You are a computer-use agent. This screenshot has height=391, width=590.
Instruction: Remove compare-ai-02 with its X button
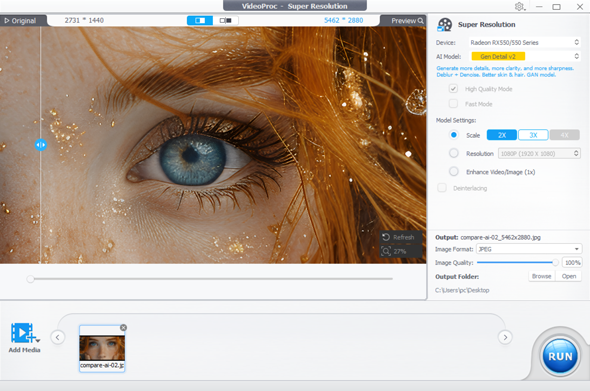[123, 328]
